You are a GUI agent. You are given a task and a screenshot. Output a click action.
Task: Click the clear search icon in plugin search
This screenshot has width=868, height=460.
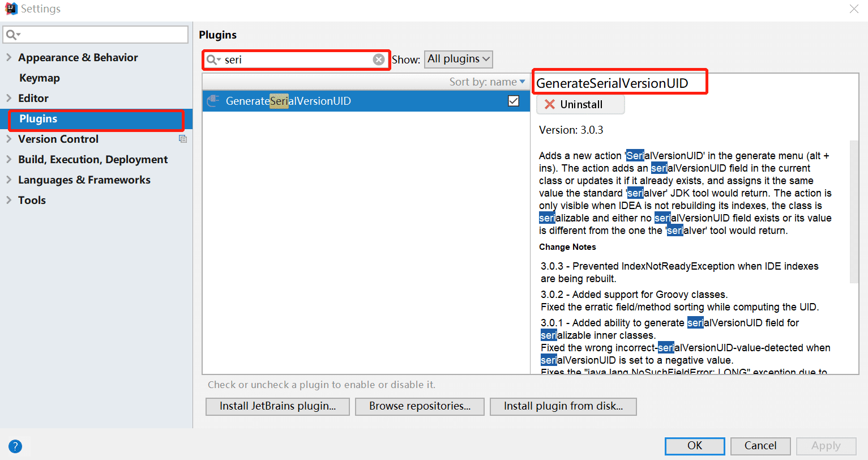click(x=379, y=59)
